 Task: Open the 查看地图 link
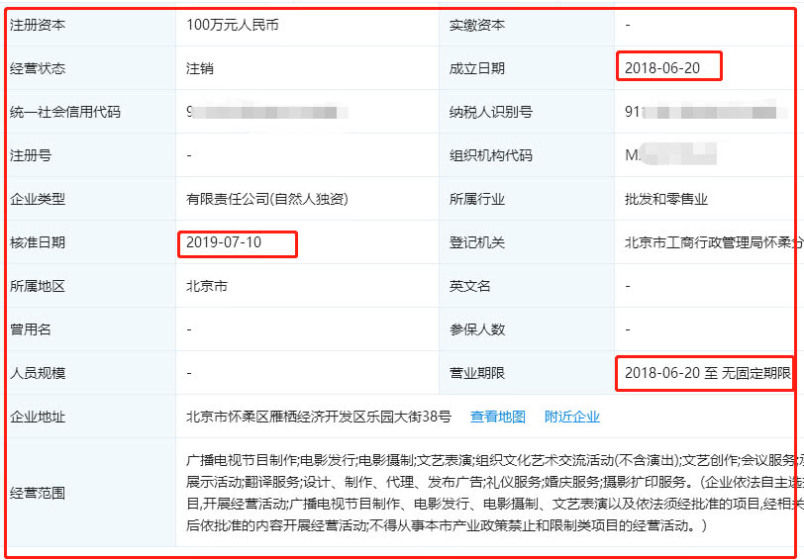[x=498, y=417]
